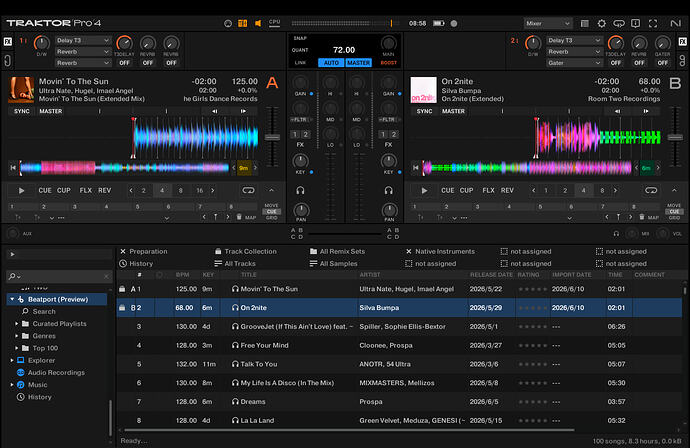
Task: Expand the Curated Playlists folder
Action: point(16,323)
